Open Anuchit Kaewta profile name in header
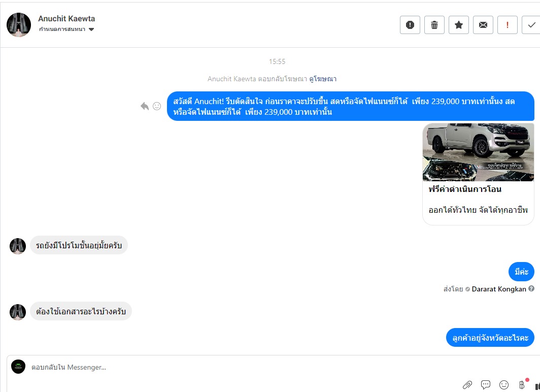540x392 pixels. [x=66, y=19]
